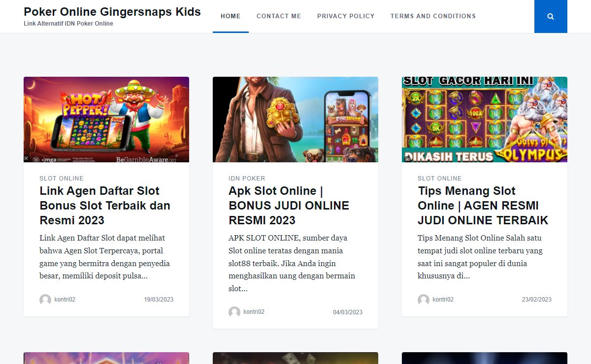This screenshot has height=364, width=591.
Task: Open post Link Agen Daftar Slot Bonus
Action: point(105,206)
